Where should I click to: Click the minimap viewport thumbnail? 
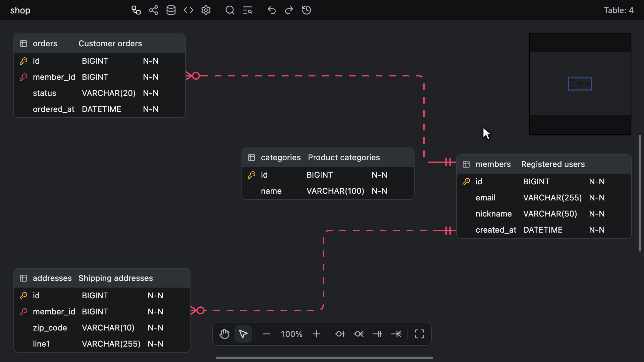(x=580, y=84)
